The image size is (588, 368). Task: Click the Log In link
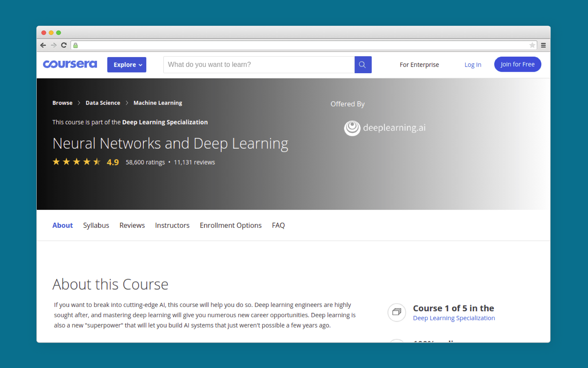click(x=473, y=65)
